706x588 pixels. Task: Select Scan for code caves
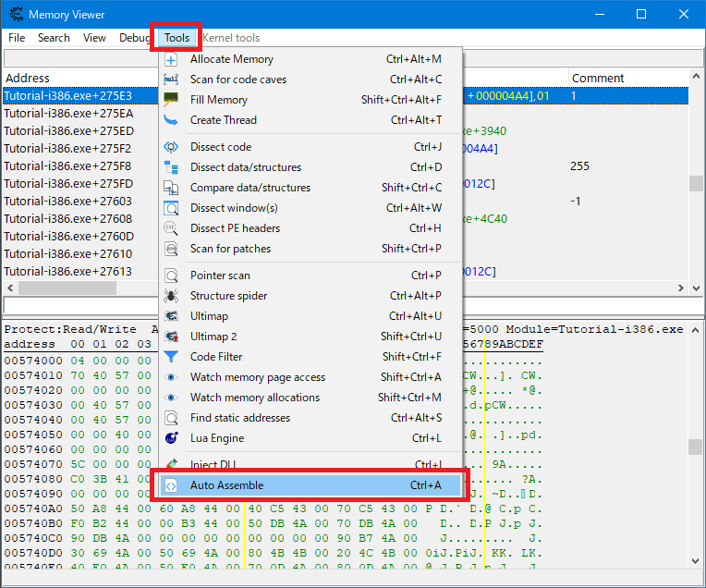coord(310,80)
